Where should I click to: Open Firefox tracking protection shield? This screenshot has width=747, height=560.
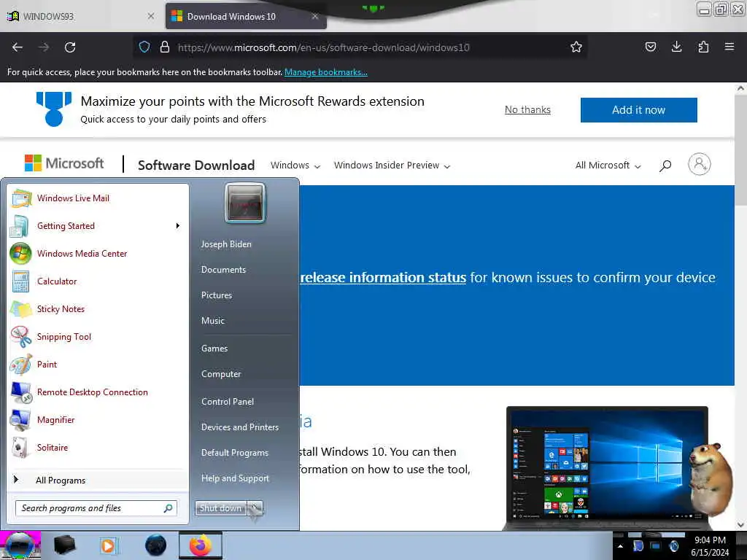(144, 47)
